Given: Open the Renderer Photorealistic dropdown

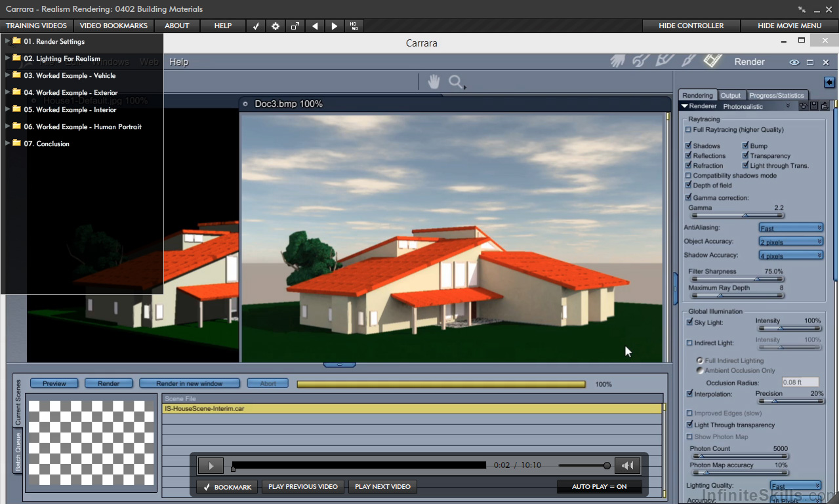Looking at the screenshot, I should click(x=757, y=106).
